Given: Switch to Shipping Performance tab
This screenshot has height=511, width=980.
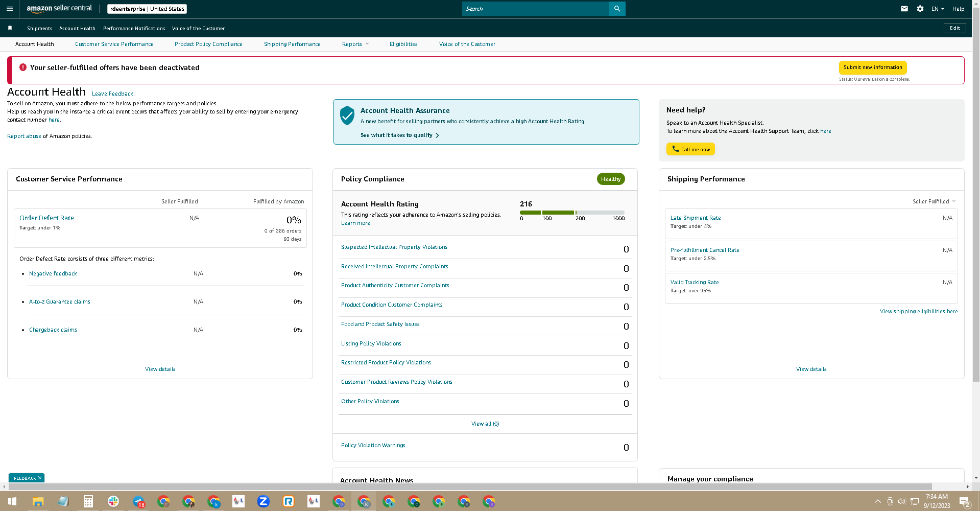Looking at the screenshot, I should coord(292,44).
